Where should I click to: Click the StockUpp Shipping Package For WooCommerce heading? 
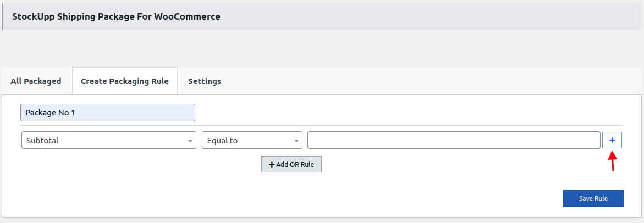[x=116, y=16]
